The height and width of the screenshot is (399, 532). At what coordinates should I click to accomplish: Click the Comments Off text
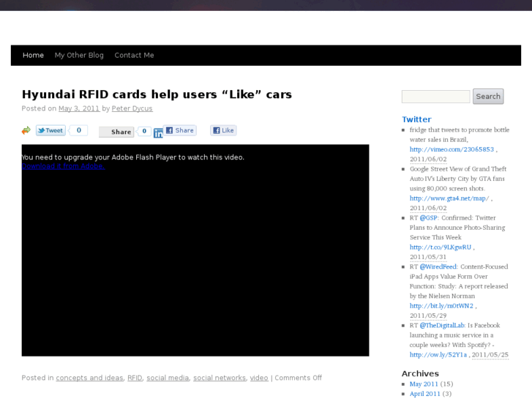coord(299,378)
